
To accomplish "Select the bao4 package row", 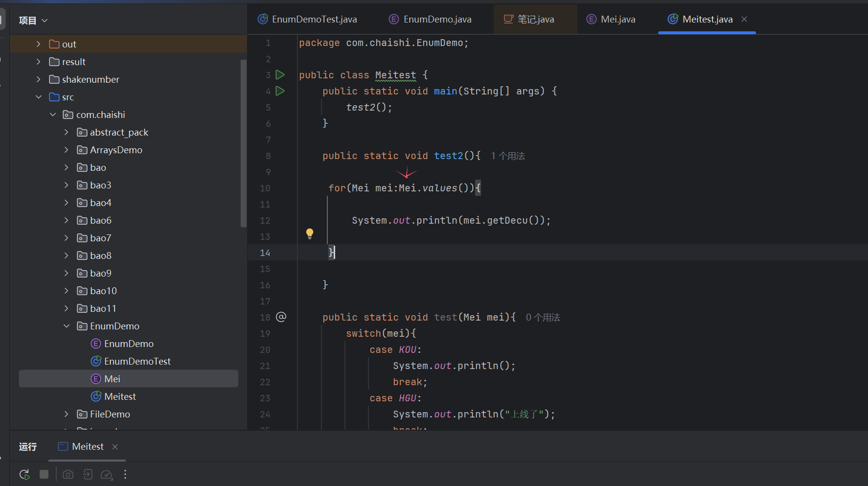I will [x=128, y=203].
